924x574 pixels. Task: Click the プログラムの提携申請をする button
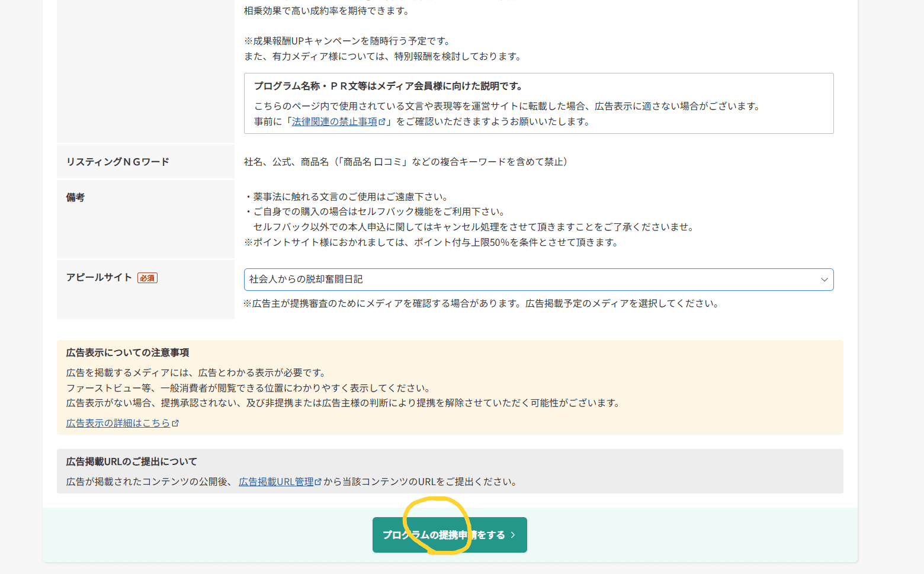(x=450, y=535)
